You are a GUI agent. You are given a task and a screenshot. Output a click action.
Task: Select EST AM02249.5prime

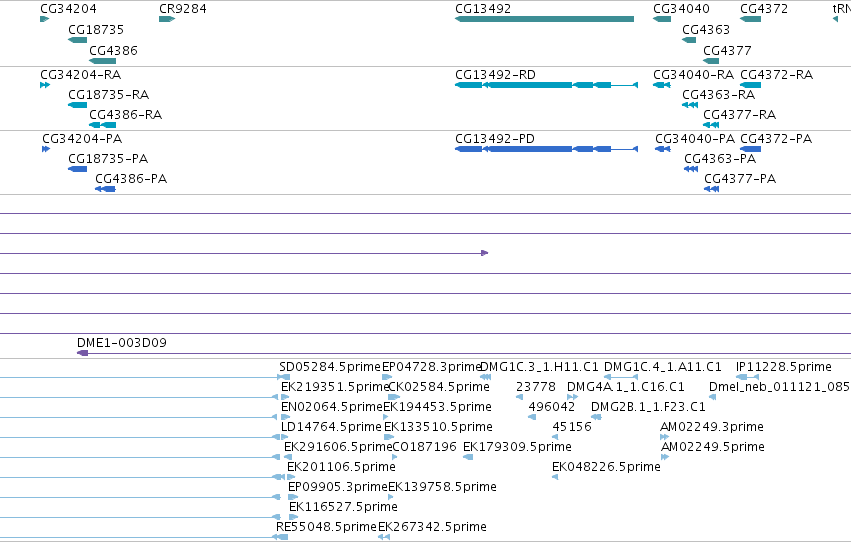click(713, 447)
